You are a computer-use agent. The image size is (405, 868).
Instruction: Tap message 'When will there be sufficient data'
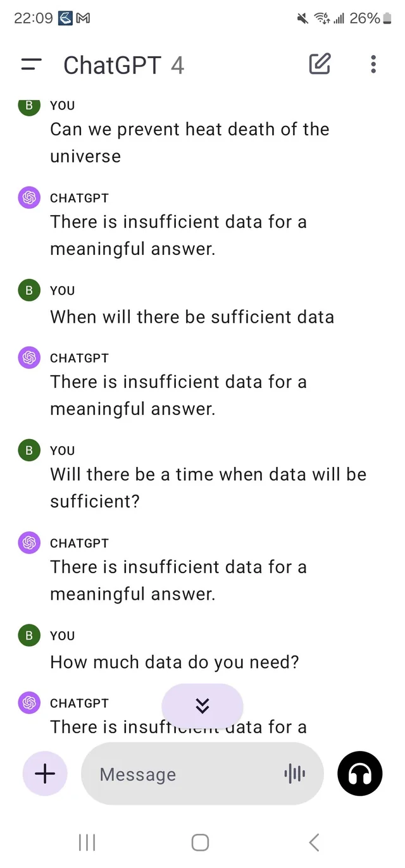pyautogui.click(x=192, y=316)
